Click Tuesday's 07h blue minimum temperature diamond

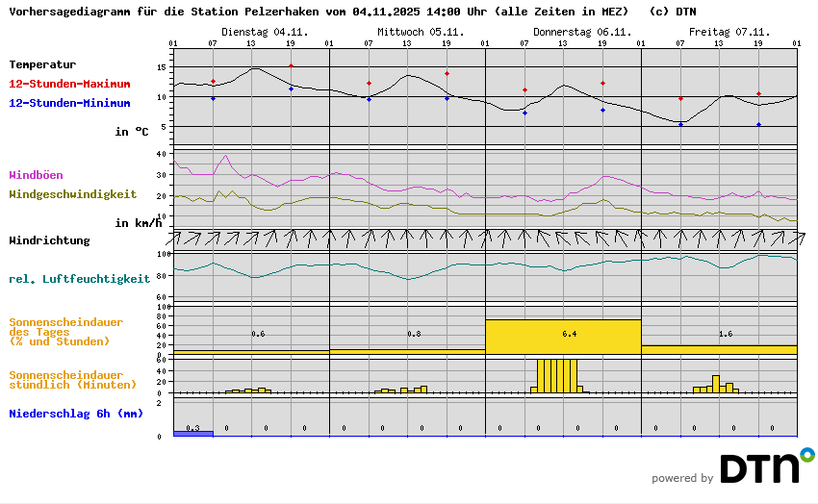click(213, 98)
